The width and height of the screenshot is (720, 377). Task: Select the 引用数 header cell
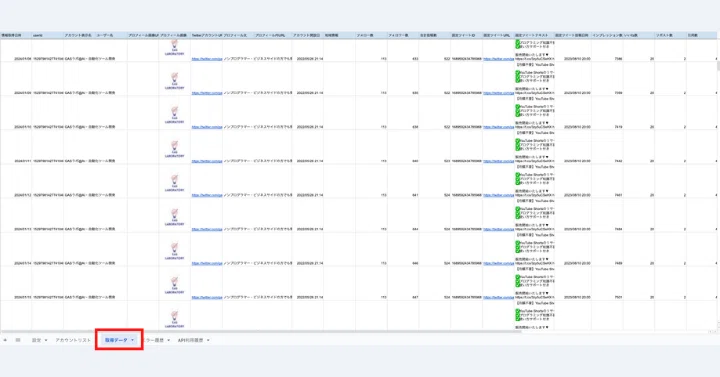[702, 35]
